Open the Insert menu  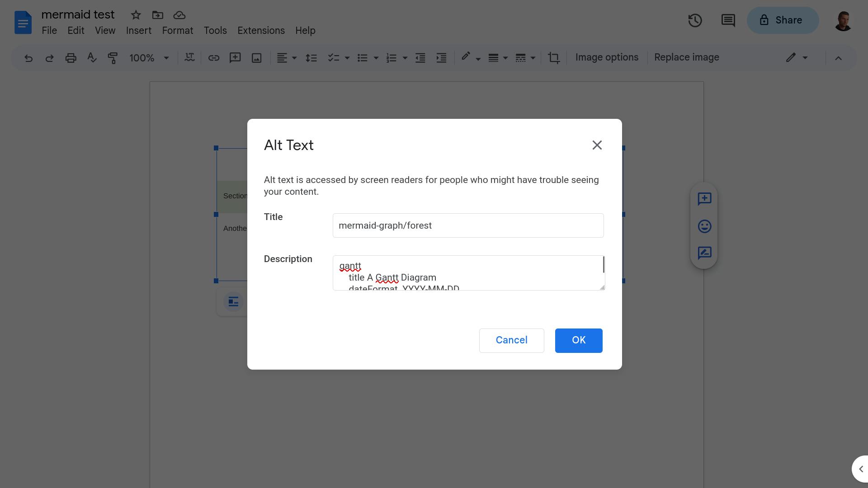(x=138, y=30)
